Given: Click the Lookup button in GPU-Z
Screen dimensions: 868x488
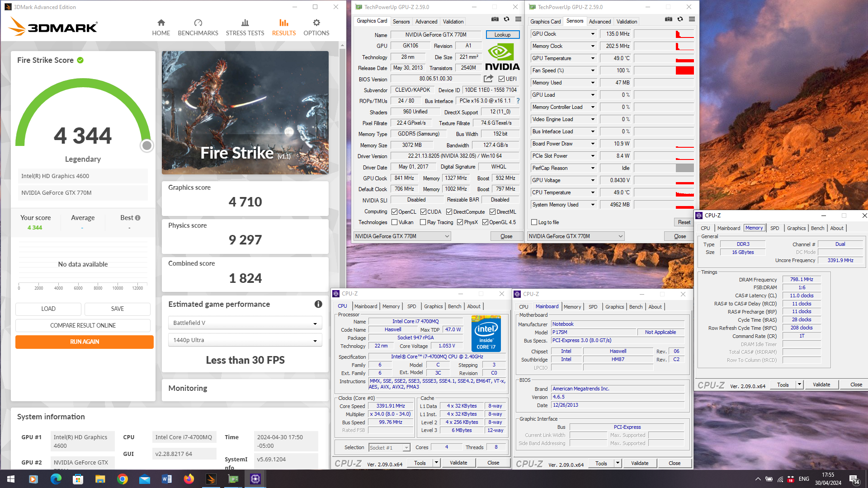Looking at the screenshot, I should [502, 35].
